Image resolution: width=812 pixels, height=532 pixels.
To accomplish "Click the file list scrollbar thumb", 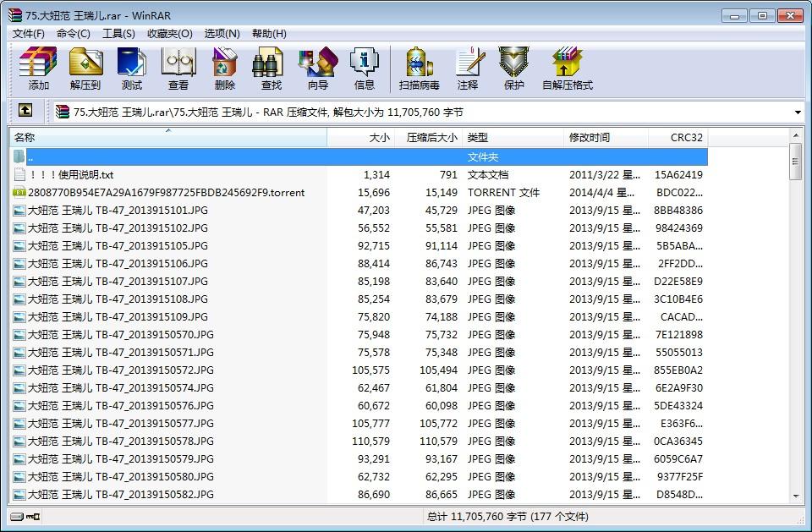I will [x=795, y=162].
